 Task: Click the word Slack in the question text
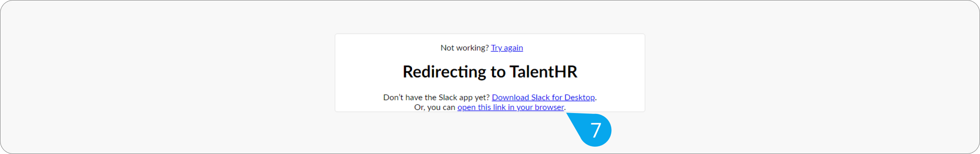pos(447,97)
